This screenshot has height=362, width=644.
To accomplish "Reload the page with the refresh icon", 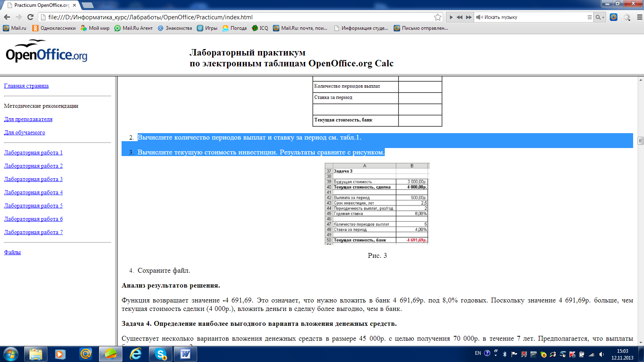I will tap(30, 17).
